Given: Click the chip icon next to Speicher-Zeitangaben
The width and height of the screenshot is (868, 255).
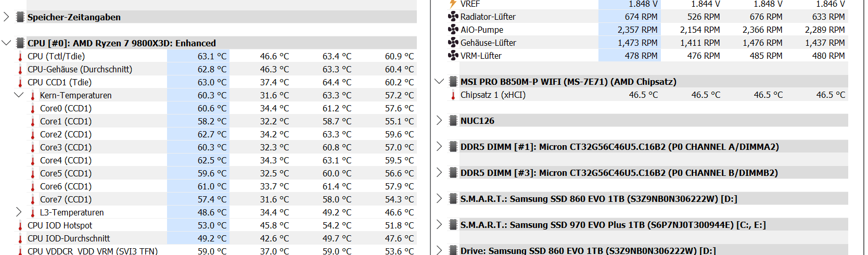Looking at the screenshot, I should click(x=20, y=17).
